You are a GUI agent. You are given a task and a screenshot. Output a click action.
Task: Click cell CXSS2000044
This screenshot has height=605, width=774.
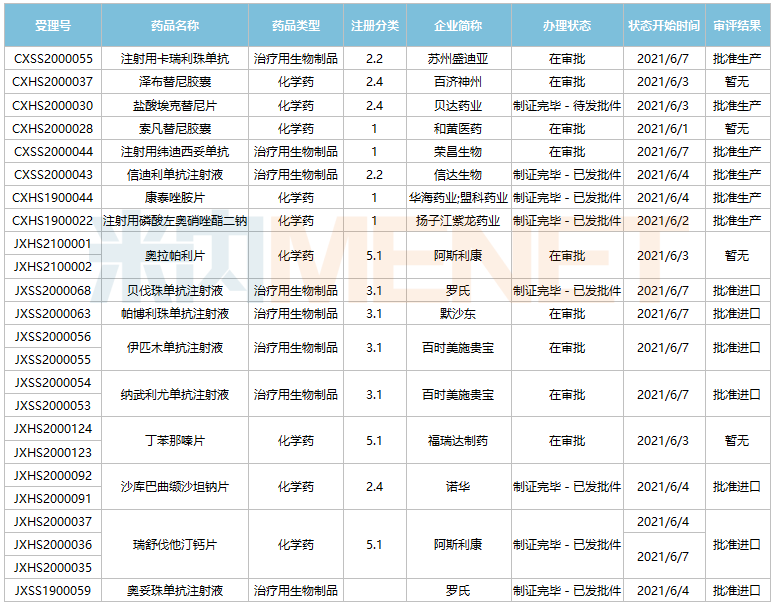pos(53,151)
